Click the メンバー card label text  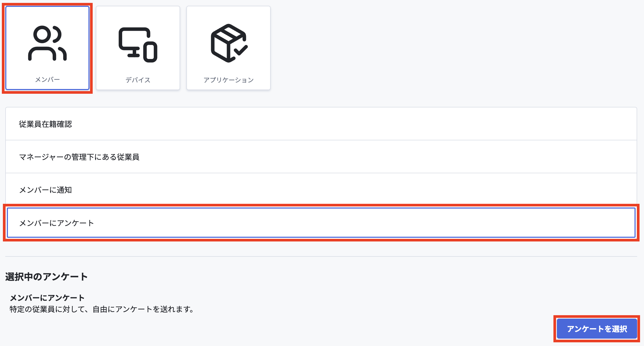pyautogui.click(x=47, y=80)
